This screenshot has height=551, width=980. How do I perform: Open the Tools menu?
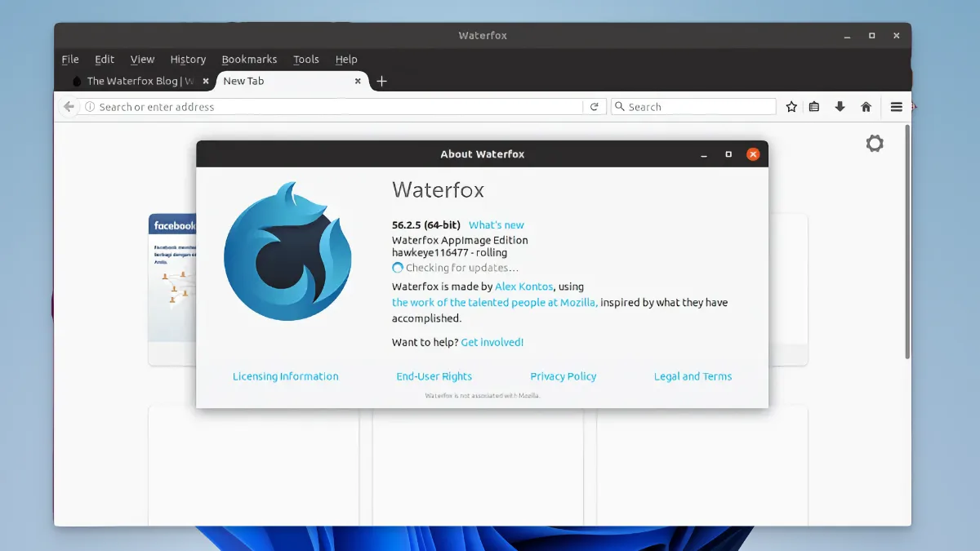pyautogui.click(x=306, y=59)
